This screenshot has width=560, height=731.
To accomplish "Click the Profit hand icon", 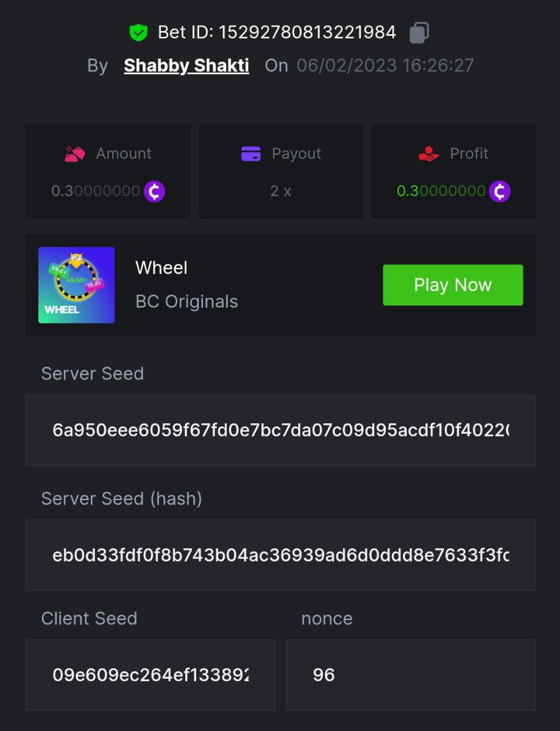I will (x=429, y=154).
